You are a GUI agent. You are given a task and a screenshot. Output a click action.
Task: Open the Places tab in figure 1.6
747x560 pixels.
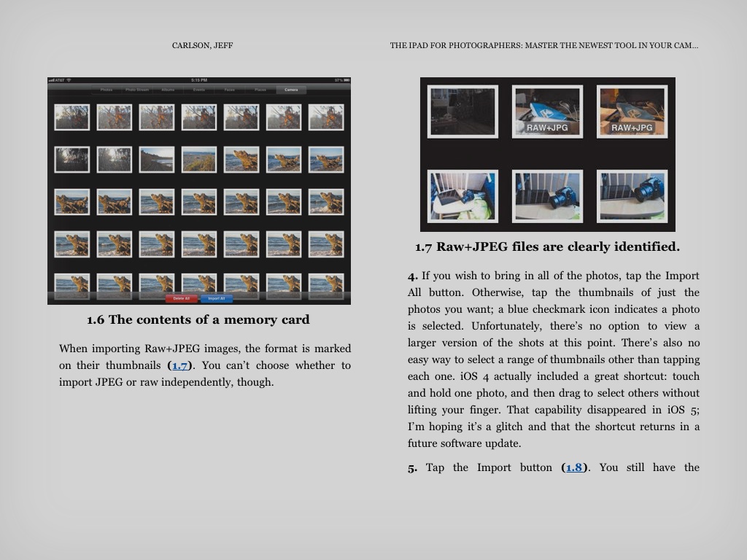click(260, 90)
